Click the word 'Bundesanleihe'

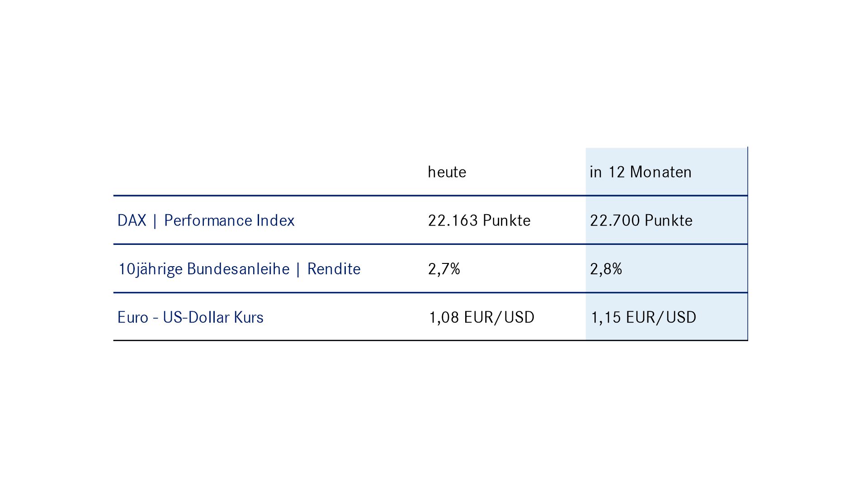[238, 269]
